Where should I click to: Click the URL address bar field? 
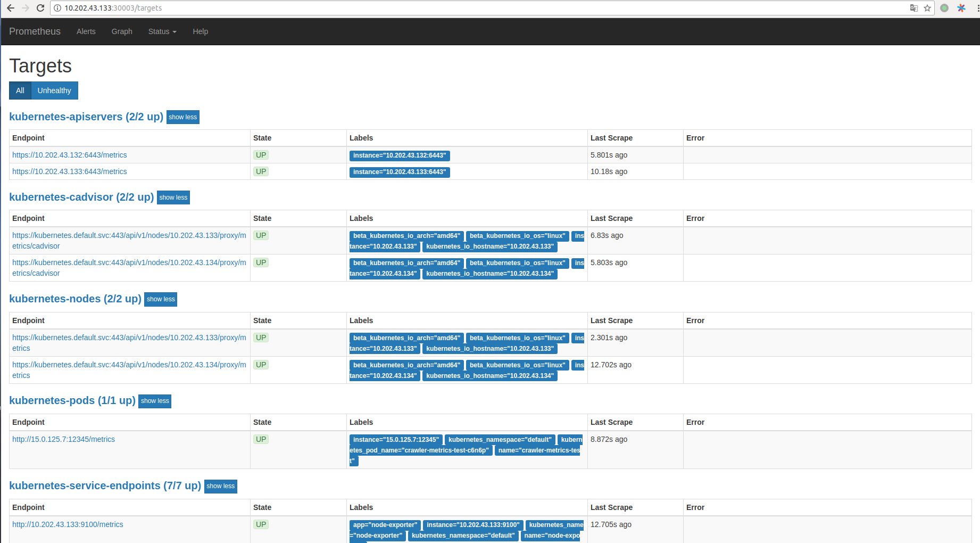pos(479,8)
